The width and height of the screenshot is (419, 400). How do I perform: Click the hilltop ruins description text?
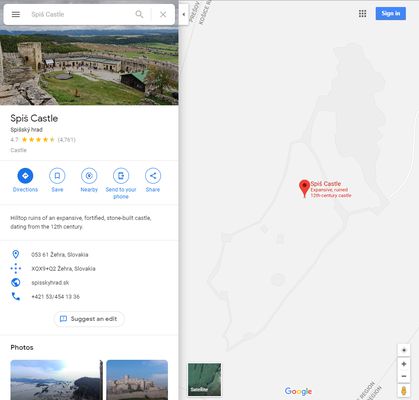(x=81, y=222)
